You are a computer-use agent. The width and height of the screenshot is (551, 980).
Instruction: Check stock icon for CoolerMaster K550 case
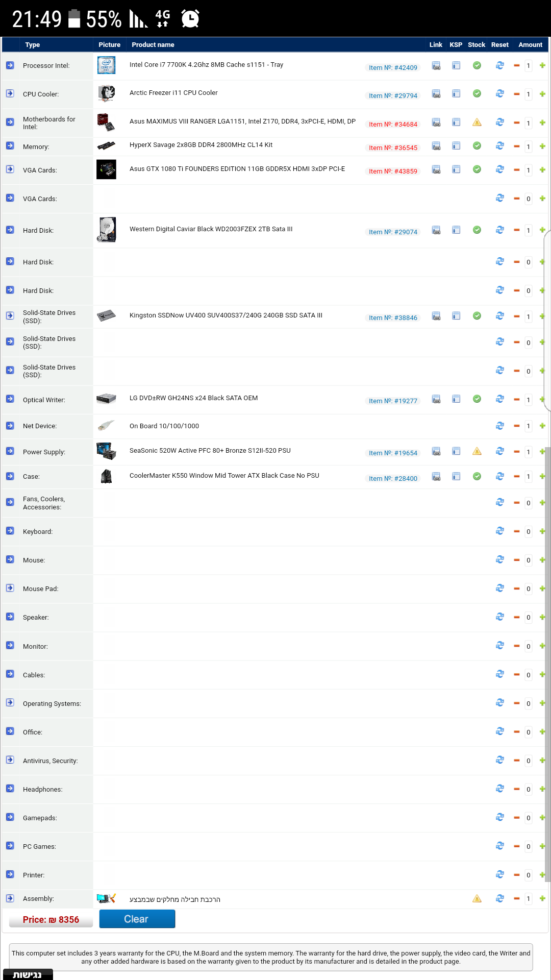click(x=477, y=476)
